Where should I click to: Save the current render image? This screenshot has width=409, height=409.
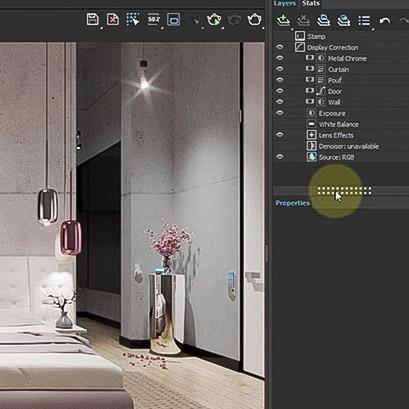pos(92,19)
